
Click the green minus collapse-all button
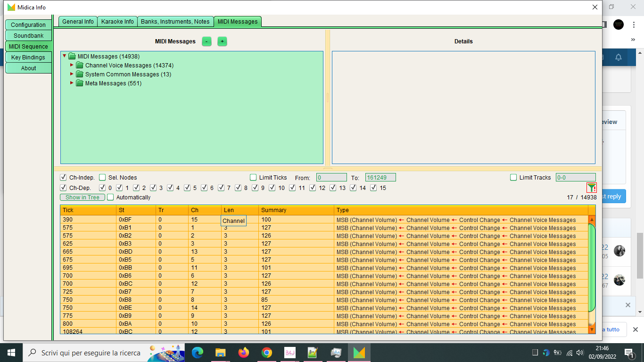(206, 41)
